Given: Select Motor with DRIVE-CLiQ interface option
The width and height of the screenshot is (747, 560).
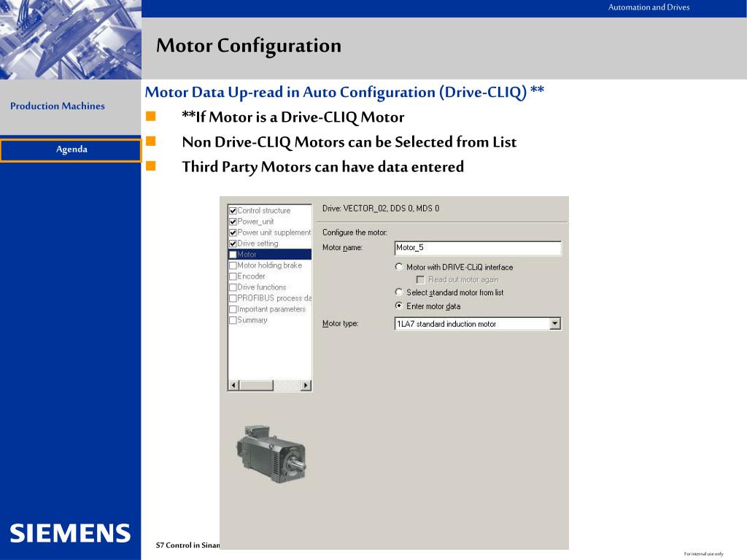Looking at the screenshot, I should [x=399, y=267].
